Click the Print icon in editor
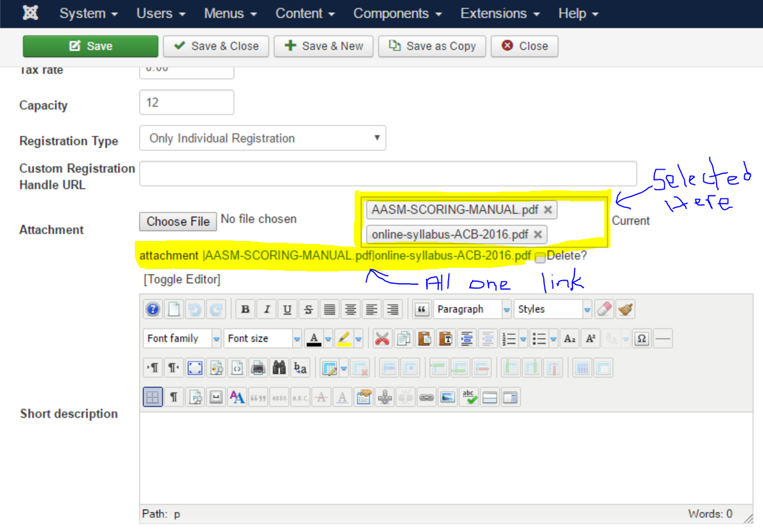The image size is (763, 532). [x=258, y=368]
